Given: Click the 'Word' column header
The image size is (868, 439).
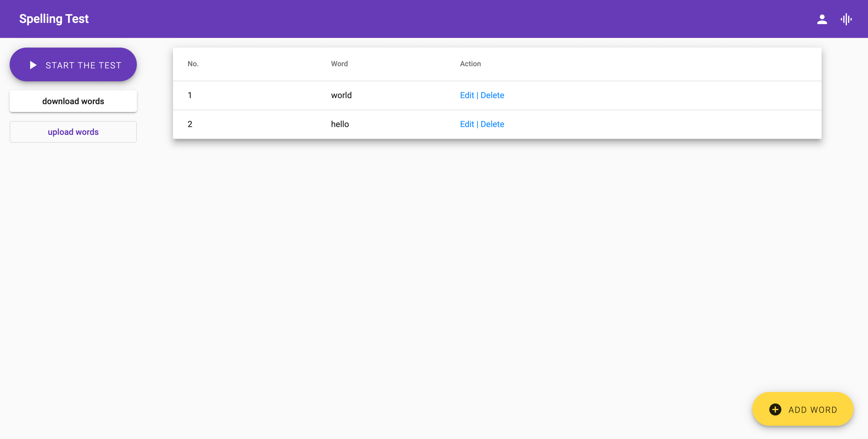Looking at the screenshot, I should click(339, 64).
